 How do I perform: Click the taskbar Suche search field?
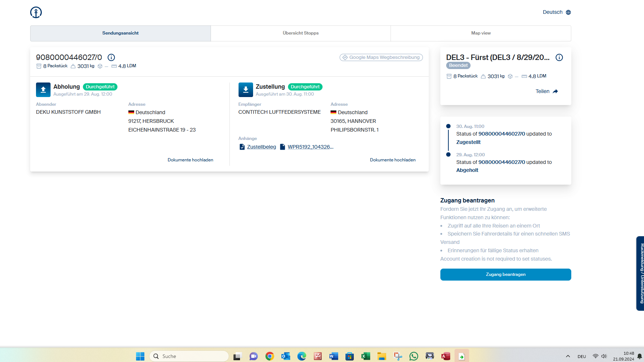(189, 356)
